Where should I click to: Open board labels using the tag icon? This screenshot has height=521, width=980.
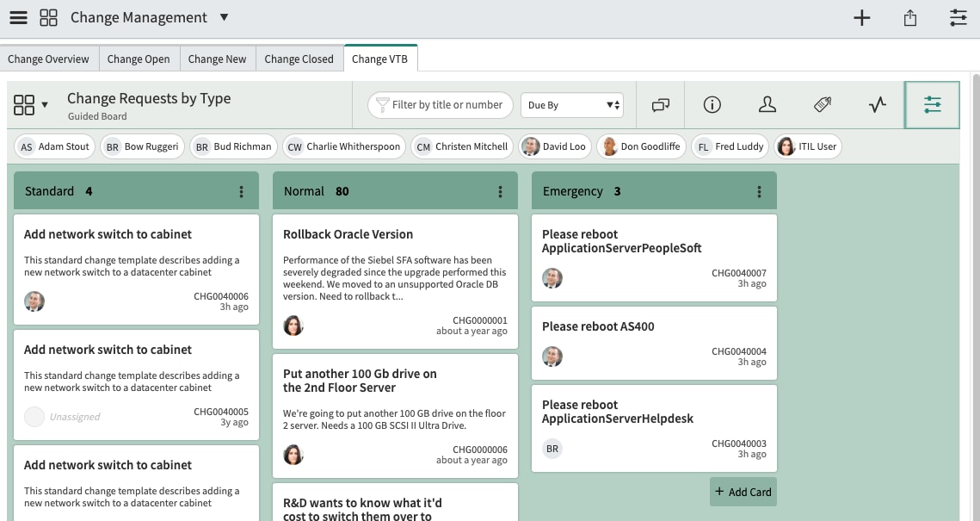[822, 103]
